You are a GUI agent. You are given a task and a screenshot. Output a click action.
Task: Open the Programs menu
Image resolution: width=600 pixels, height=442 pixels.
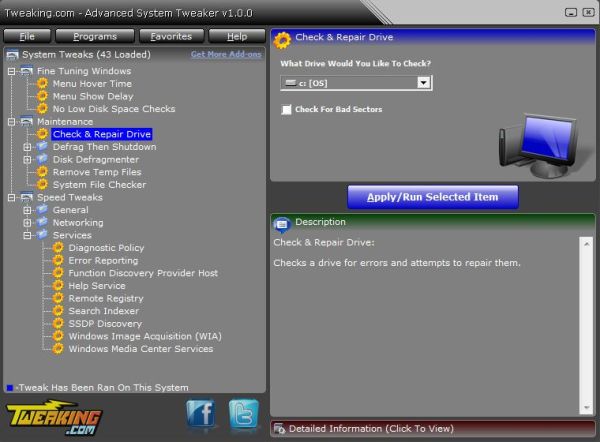[x=95, y=36]
